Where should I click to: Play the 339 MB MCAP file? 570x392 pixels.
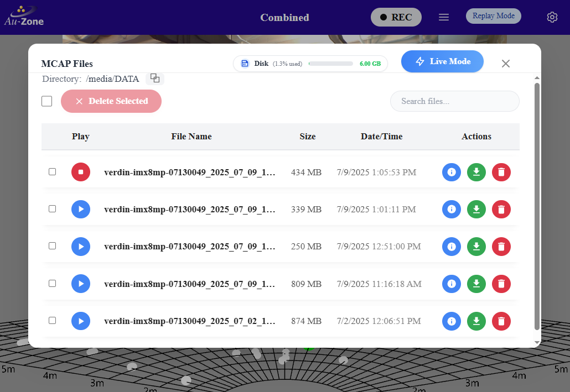(81, 209)
